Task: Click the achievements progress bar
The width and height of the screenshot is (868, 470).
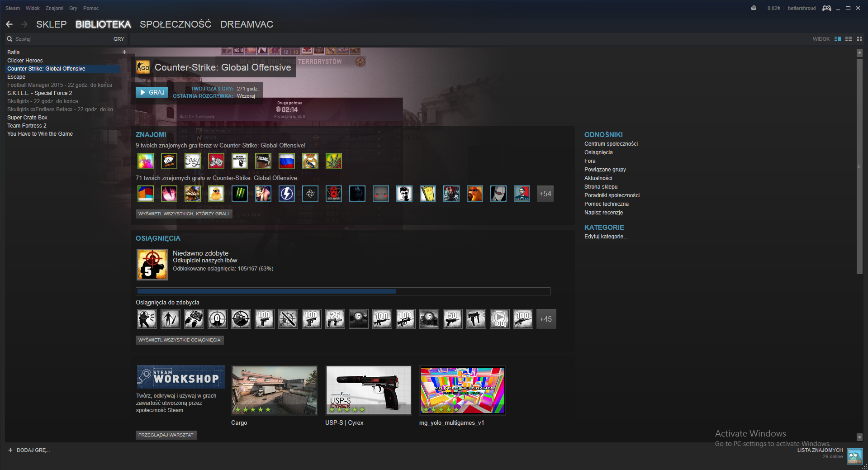Action: (x=343, y=291)
